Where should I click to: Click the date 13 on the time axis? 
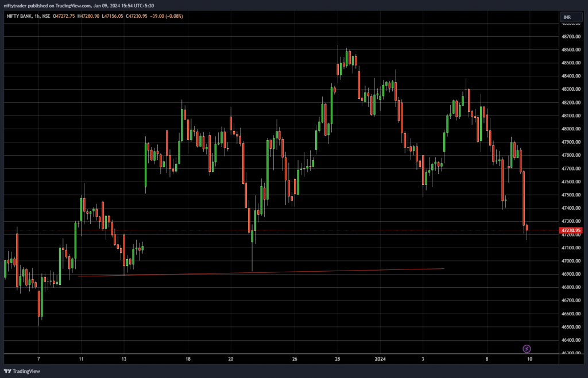pos(124,359)
